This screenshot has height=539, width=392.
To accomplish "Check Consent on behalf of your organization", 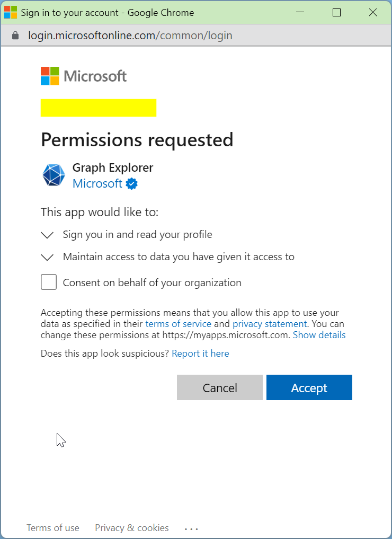I will (x=49, y=282).
